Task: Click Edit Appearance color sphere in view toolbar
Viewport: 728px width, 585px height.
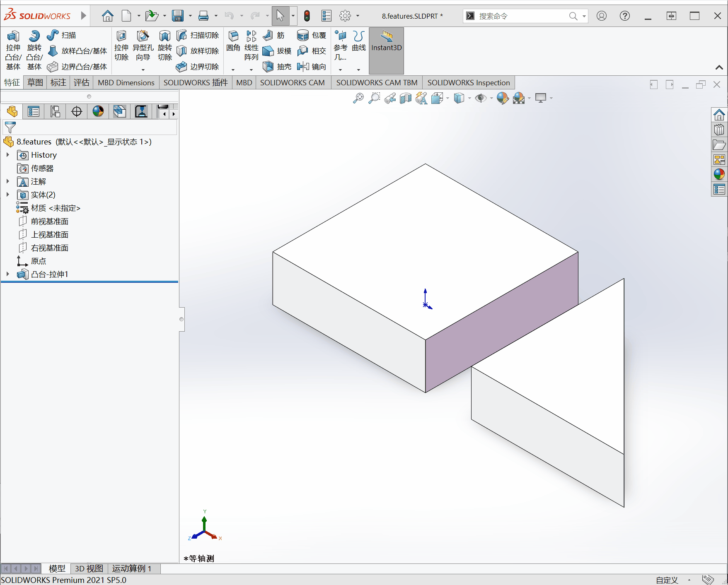Action: point(503,98)
